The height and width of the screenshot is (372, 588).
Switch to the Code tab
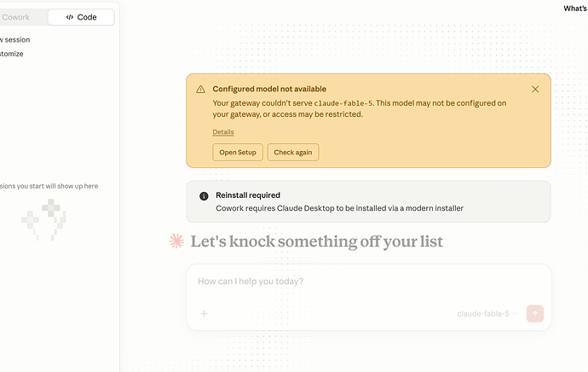coord(81,17)
